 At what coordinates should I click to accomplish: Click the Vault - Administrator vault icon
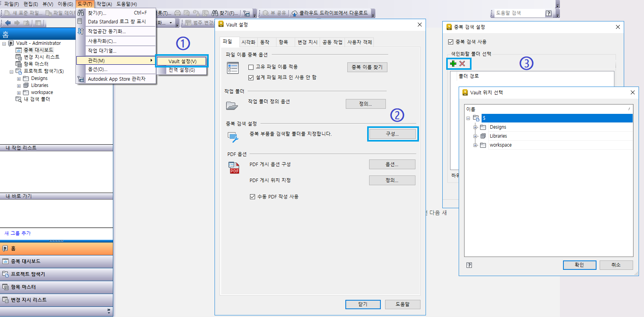11,43
